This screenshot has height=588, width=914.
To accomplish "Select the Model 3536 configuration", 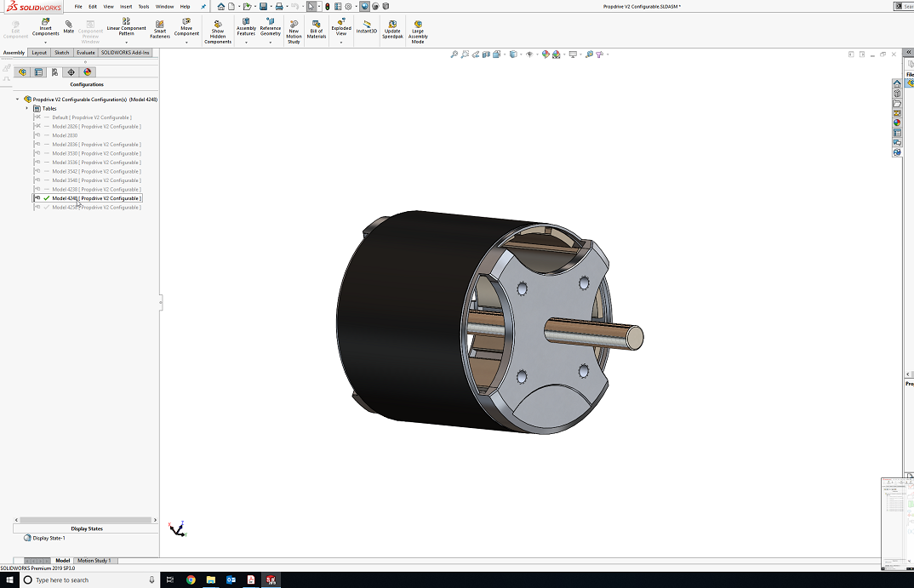I will click(96, 163).
